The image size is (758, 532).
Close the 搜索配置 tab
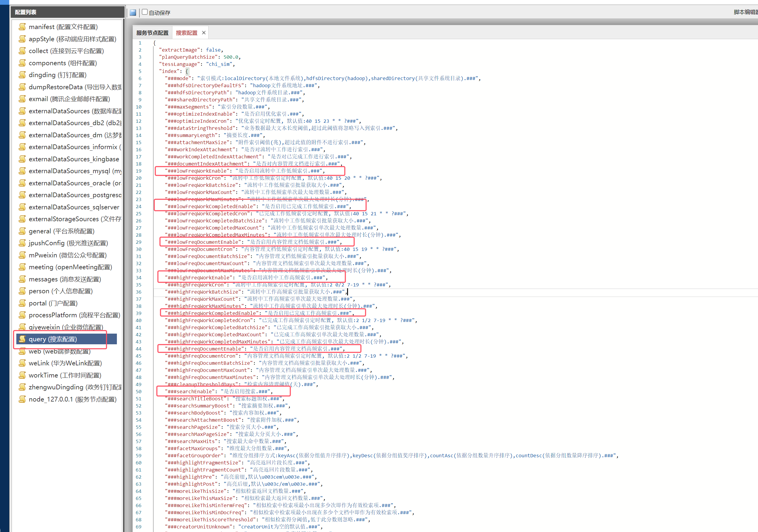[x=204, y=33]
